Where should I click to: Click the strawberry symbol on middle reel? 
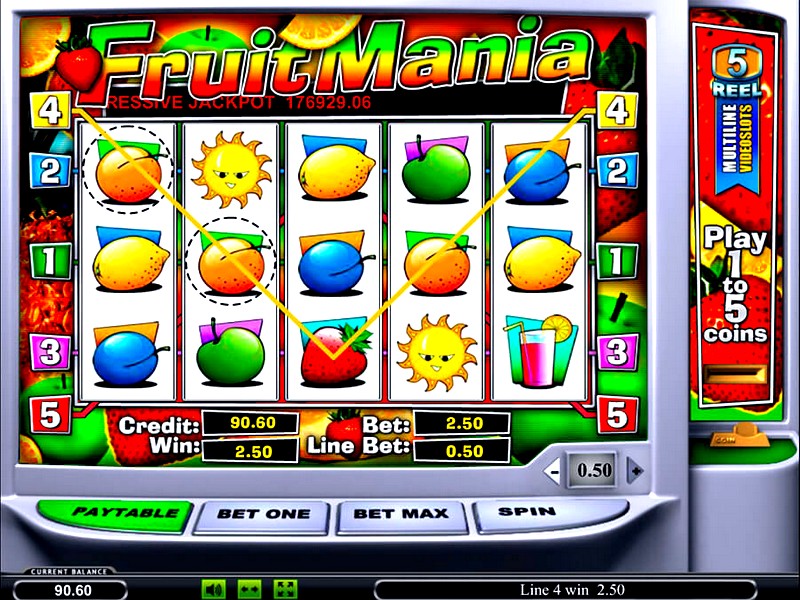(x=335, y=355)
